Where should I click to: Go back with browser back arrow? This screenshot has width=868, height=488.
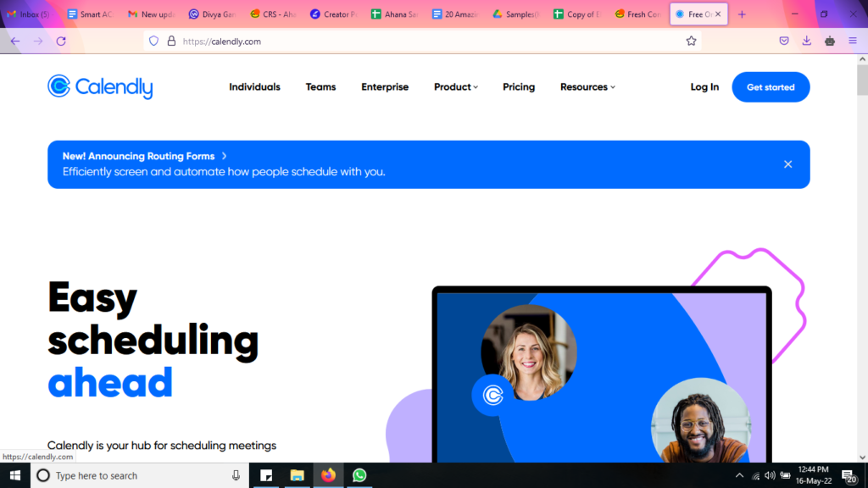15,41
